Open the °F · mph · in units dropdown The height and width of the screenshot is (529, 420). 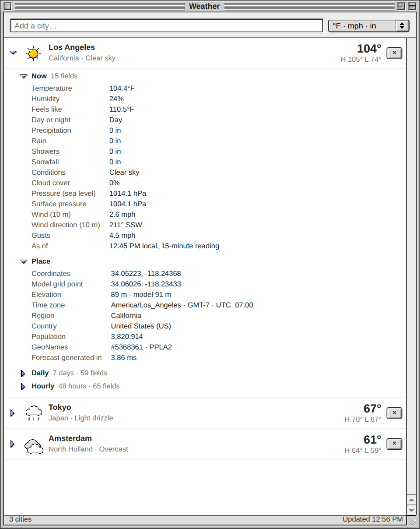click(369, 26)
